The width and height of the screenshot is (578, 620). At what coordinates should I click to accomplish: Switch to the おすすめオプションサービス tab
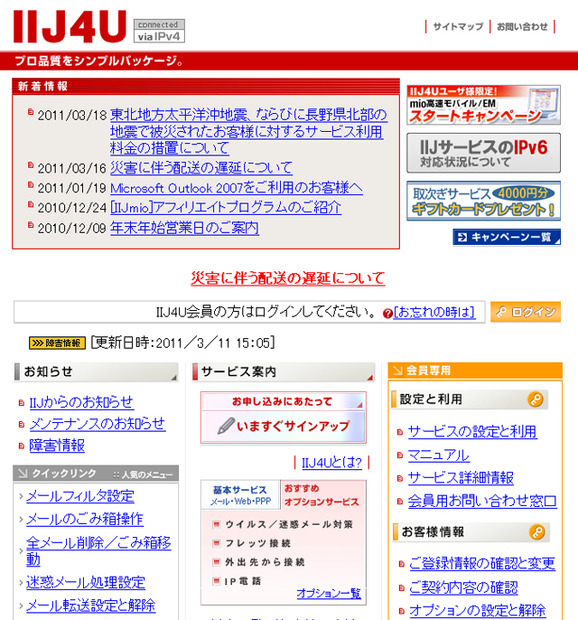pos(324,495)
